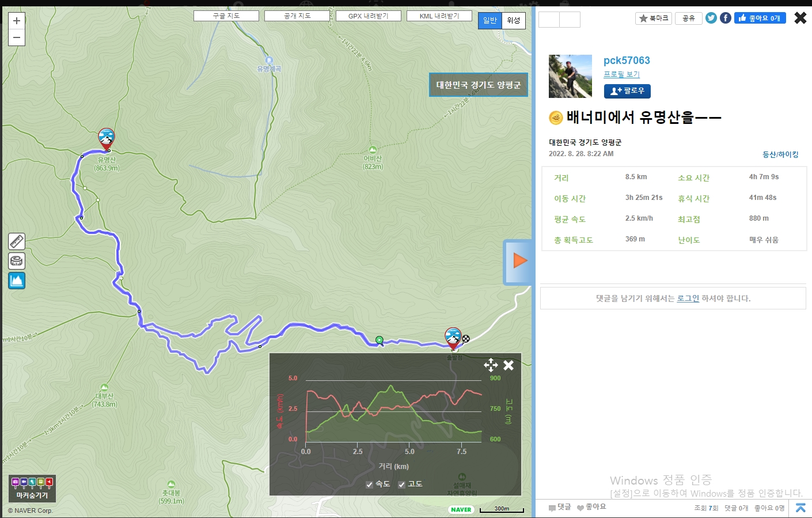
Task: Zoom out the map with minus button
Action: click(x=17, y=37)
